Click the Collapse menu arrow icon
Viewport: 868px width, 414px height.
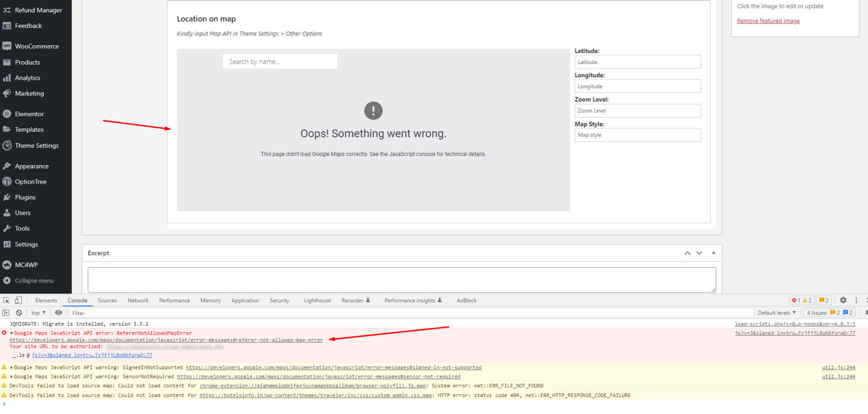point(7,280)
